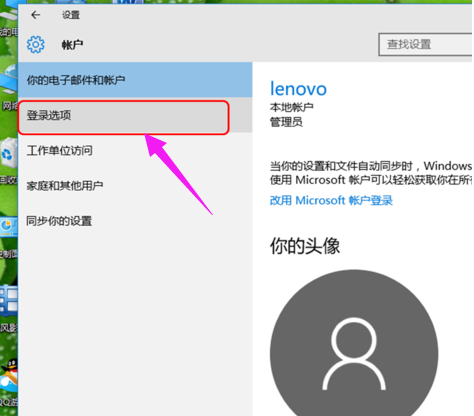Open 家庭和其他用户 settings

135,186
